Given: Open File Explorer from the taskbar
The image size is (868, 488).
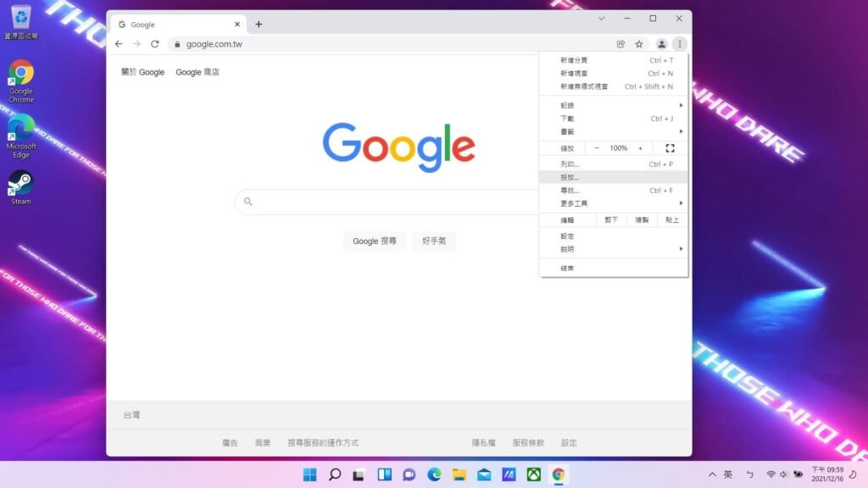Looking at the screenshot, I should [459, 474].
